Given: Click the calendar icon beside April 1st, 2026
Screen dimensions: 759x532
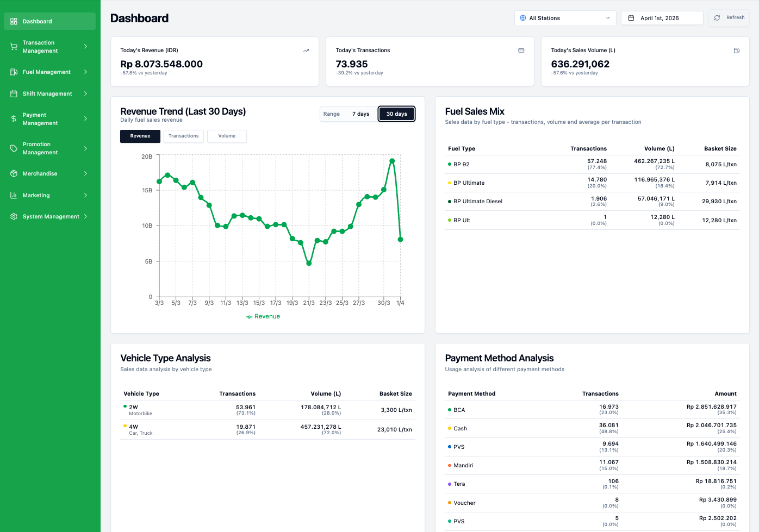Looking at the screenshot, I should [x=631, y=18].
